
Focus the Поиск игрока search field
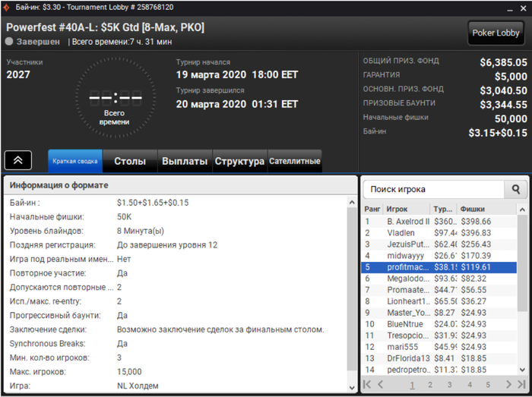(434, 189)
